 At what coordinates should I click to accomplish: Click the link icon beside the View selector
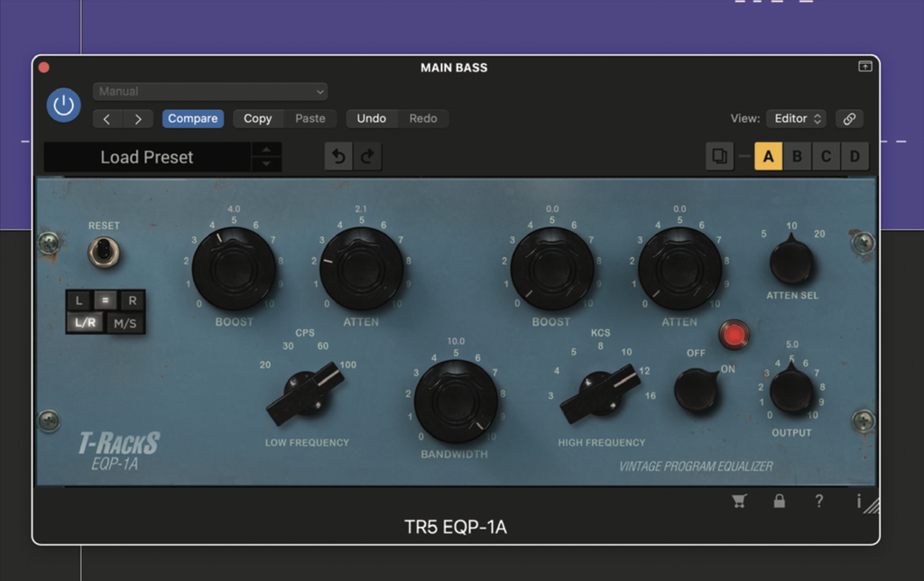click(849, 118)
